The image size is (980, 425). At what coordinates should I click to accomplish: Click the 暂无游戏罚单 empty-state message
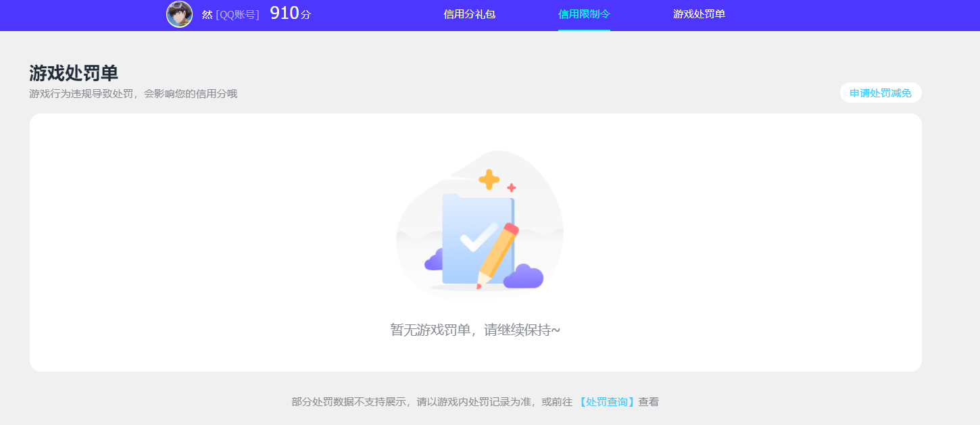[475, 330]
